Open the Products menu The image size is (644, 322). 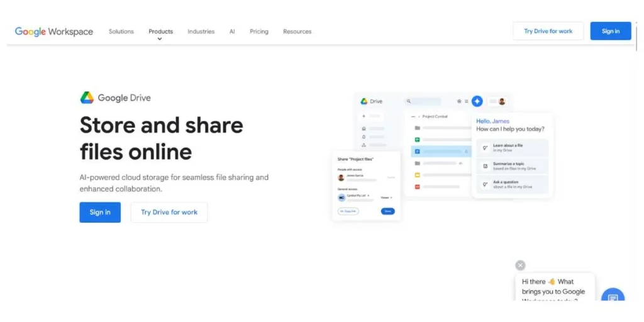click(x=160, y=31)
